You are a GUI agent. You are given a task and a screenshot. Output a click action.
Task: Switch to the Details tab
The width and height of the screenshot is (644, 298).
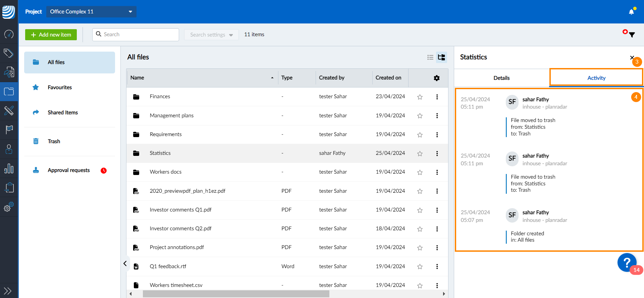(501, 78)
